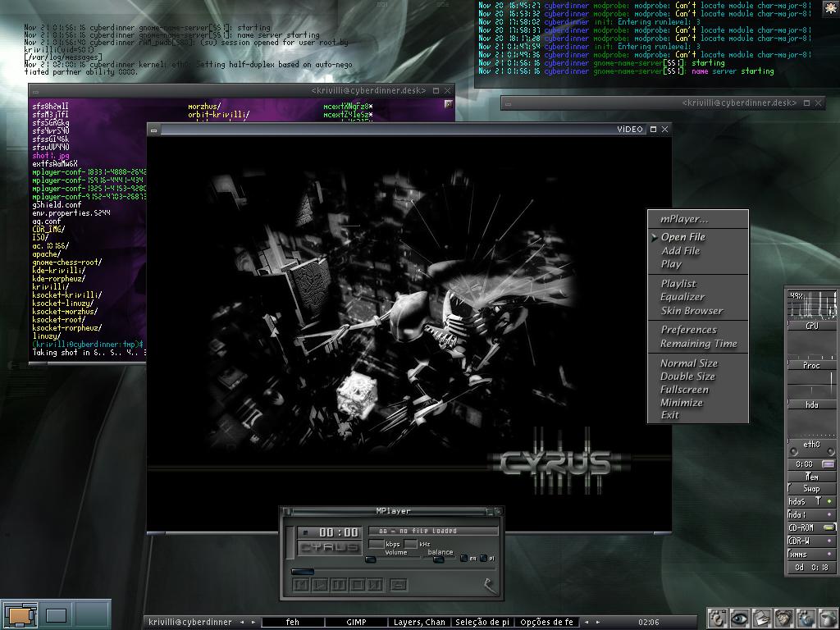840x630 pixels.
Task: Switch to the second workspace in pager
Action: (x=56, y=614)
